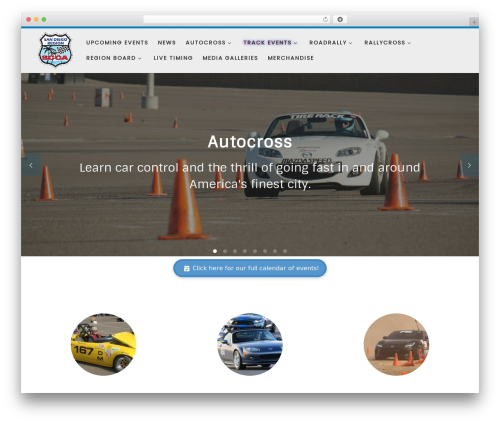Open a new browser tab with plus button
500x423 pixels.
[474, 22]
